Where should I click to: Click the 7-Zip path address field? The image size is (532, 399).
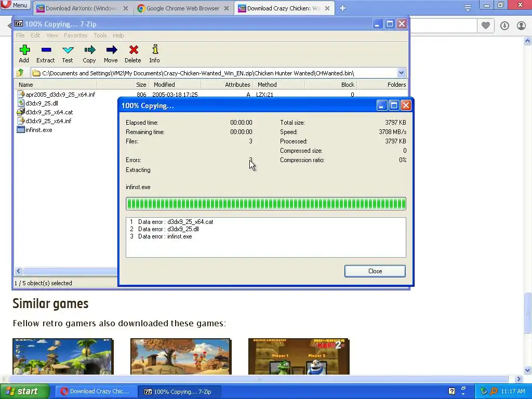point(215,73)
